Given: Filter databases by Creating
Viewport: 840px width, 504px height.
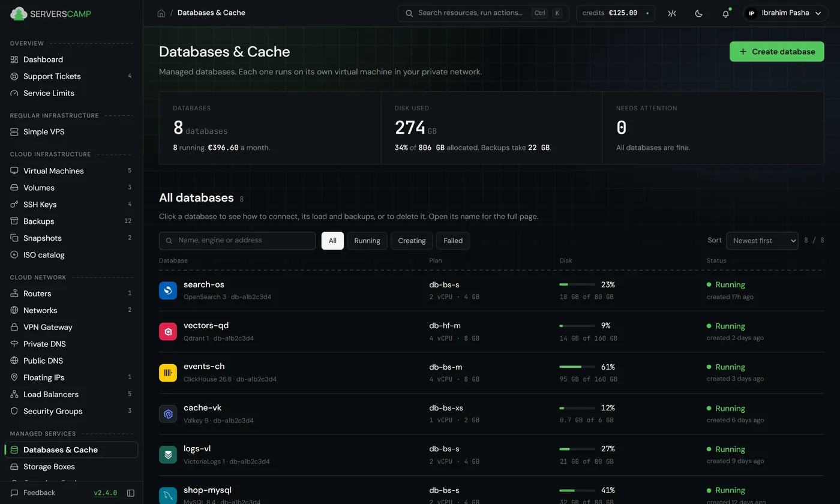Looking at the screenshot, I should pyautogui.click(x=412, y=241).
